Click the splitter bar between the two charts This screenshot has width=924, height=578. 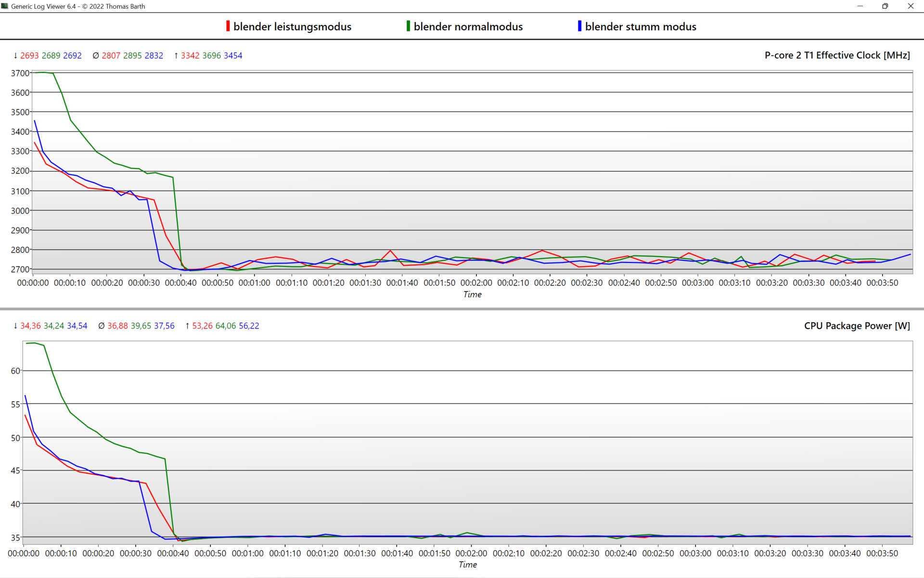tap(462, 309)
